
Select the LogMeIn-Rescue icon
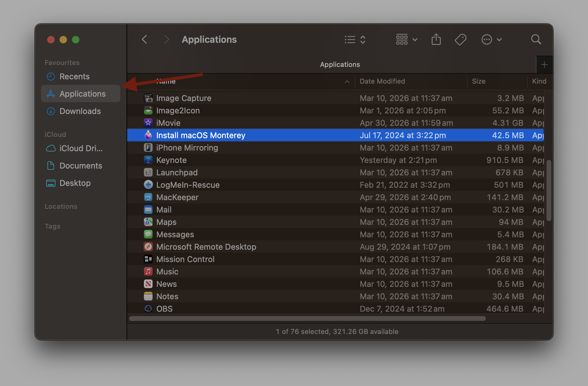pos(148,185)
